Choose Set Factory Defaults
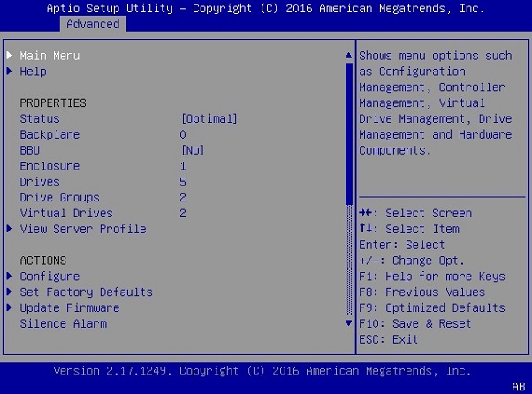Screen dimensions: 532x394 (x=86, y=292)
